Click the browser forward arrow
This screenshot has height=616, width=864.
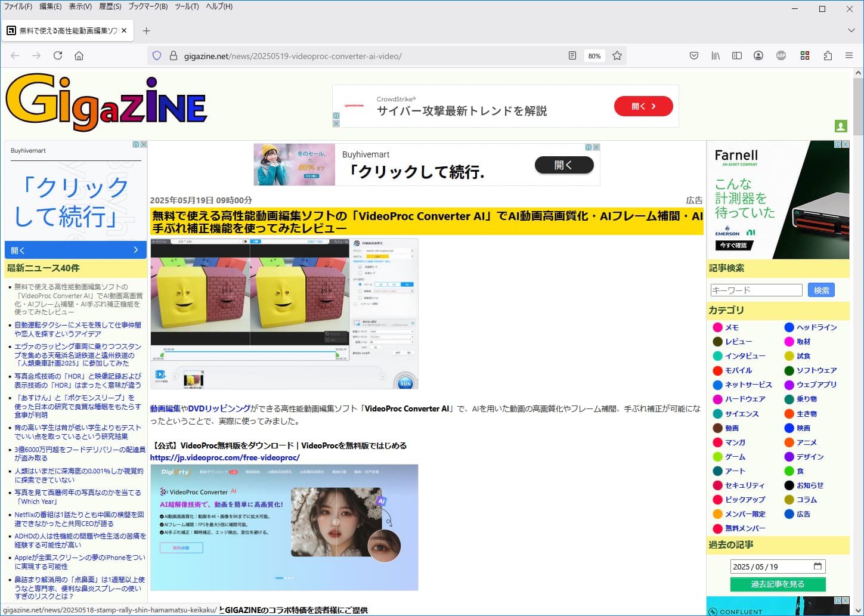tap(36, 55)
